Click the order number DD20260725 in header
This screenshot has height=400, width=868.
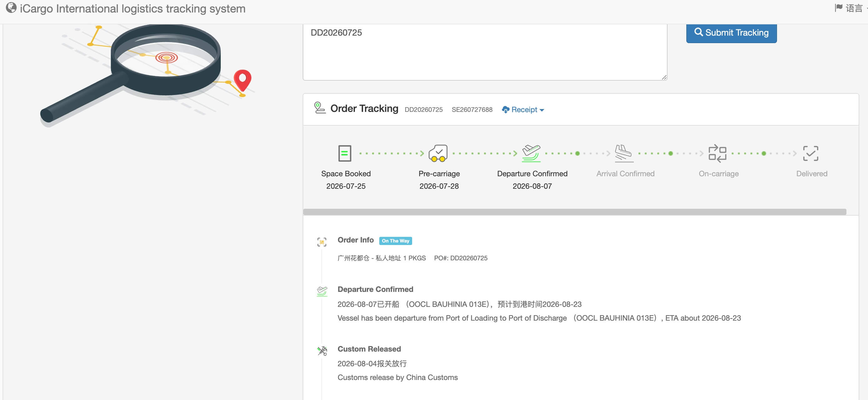click(423, 110)
